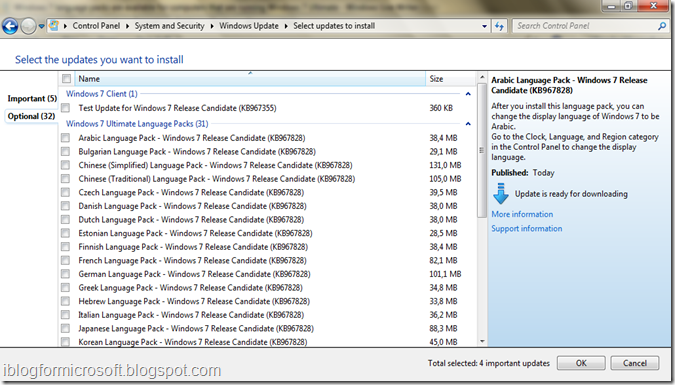Check Japanese Language Pack checkbox

(65, 328)
